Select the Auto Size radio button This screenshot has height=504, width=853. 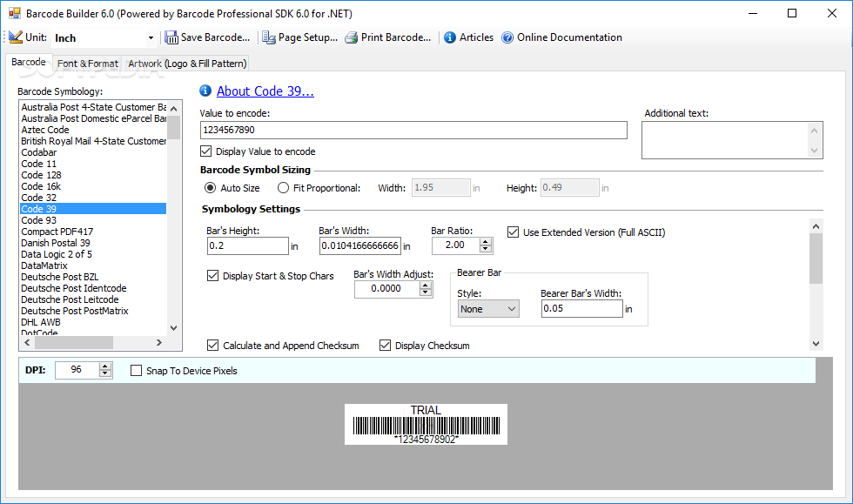coord(210,188)
